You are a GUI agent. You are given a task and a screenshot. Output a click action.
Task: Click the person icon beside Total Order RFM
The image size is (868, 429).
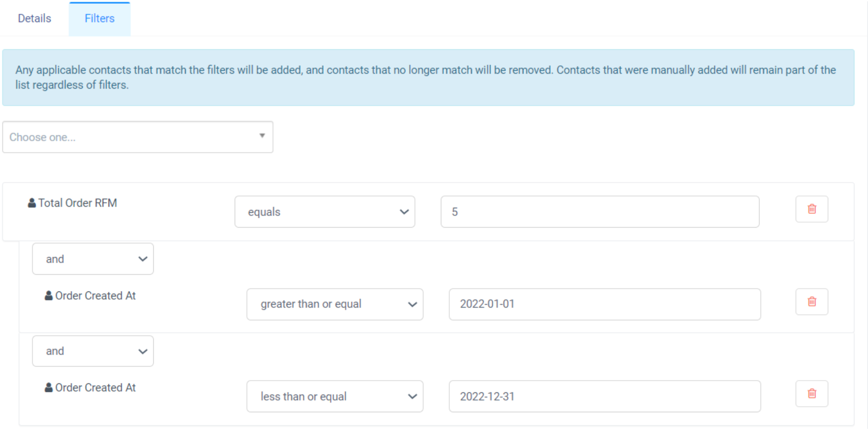coord(32,203)
